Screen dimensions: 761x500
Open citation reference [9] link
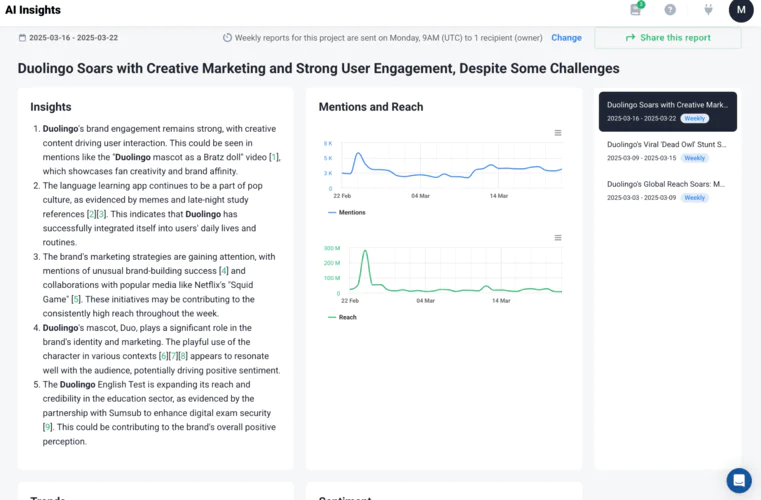(47, 427)
